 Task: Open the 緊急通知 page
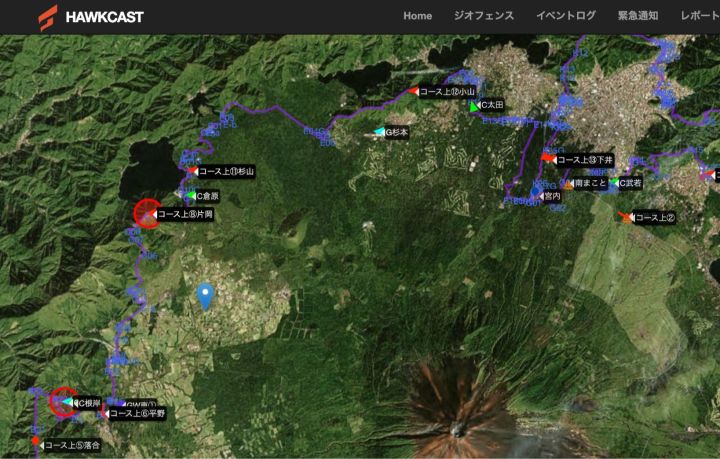(637, 16)
